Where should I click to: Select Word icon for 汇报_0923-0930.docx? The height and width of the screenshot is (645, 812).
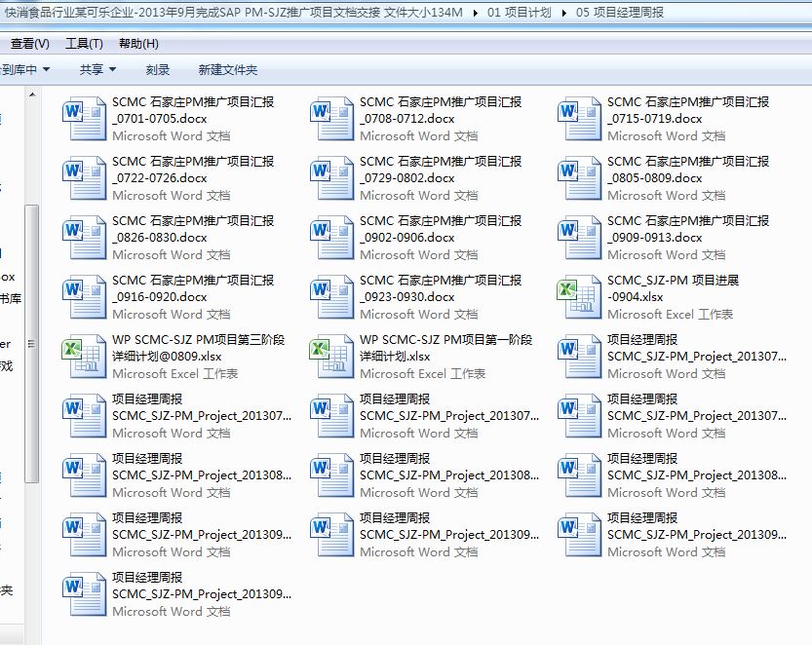pyautogui.click(x=330, y=297)
